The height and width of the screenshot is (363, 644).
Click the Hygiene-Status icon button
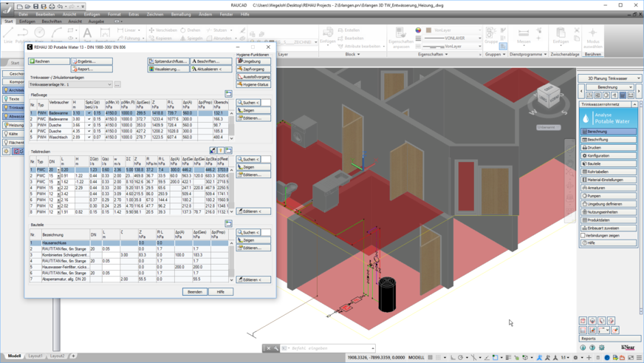[x=253, y=84]
